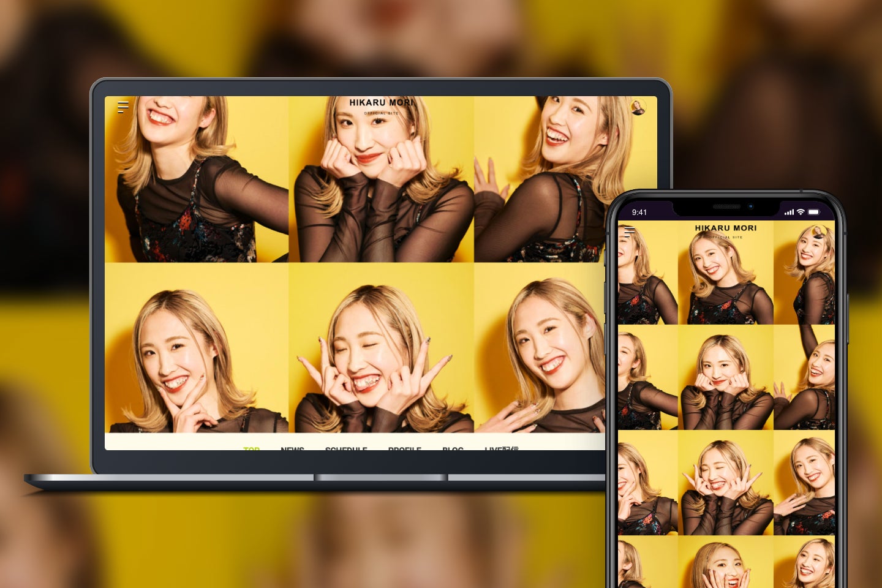The width and height of the screenshot is (882, 588).
Task: Click the phone's Wi-Fi status icon
Action: coord(801,212)
